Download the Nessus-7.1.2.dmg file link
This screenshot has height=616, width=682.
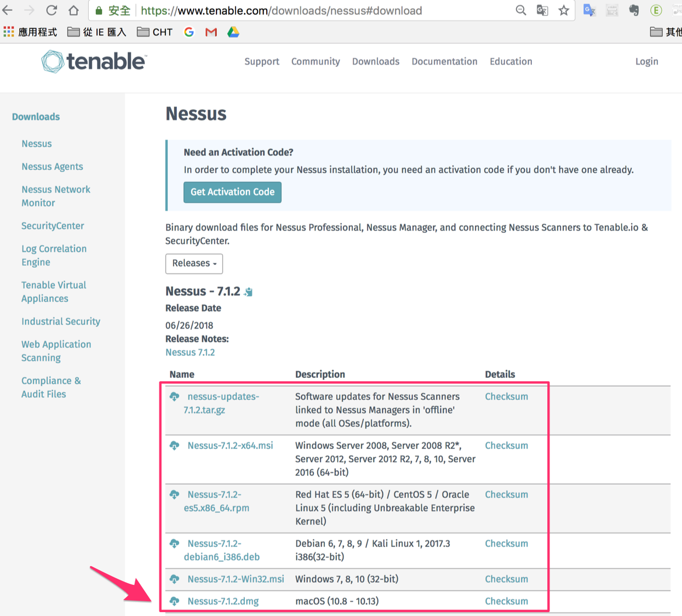click(223, 601)
